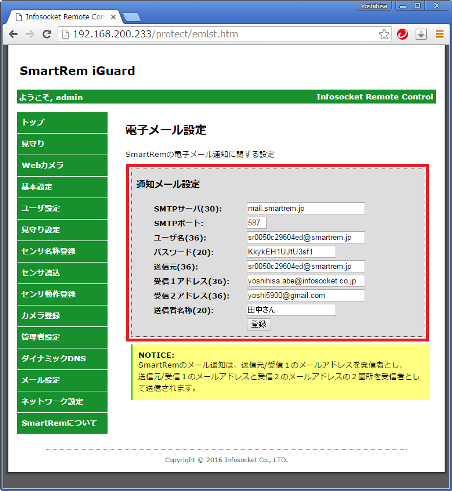The width and height of the screenshot is (452, 491).
Task: Click the browser forward arrow
Action: coord(30,34)
